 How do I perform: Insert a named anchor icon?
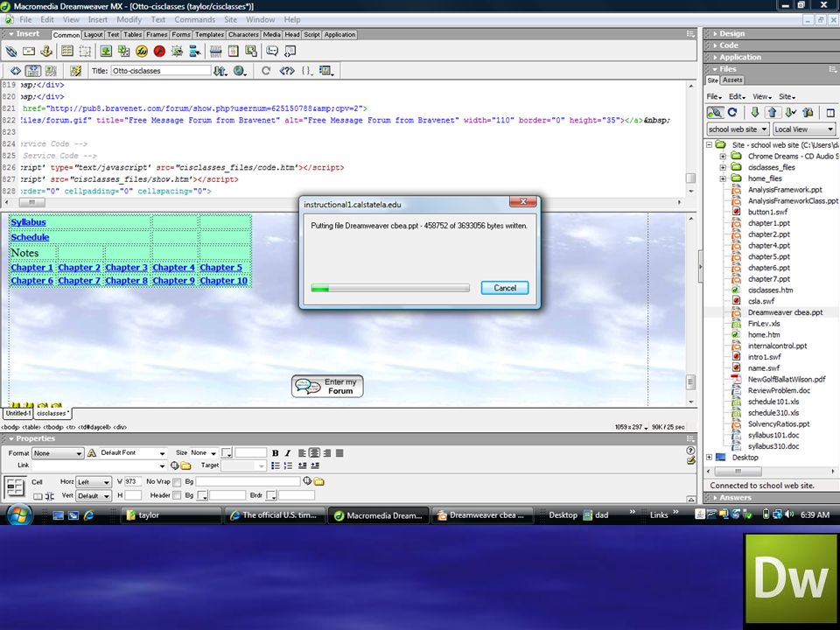(46, 52)
